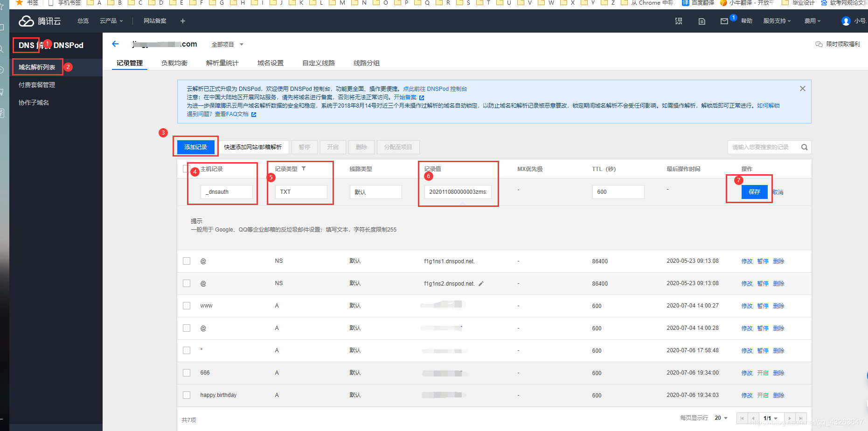Open the rows-per-page 20 dropdown
Viewport: 868px width, 431px height.
point(721,418)
